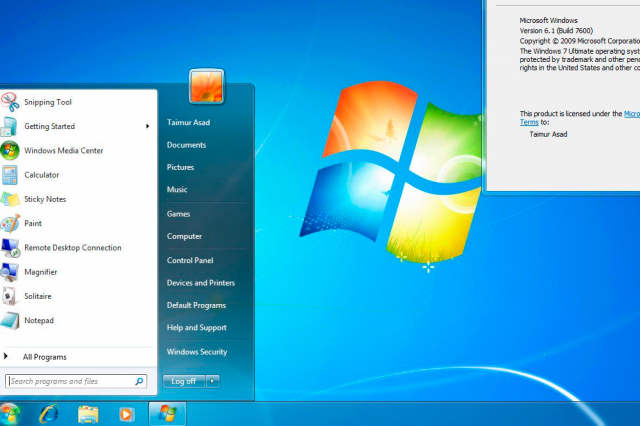Open Documents from the Start menu

[x=186, y=145]
